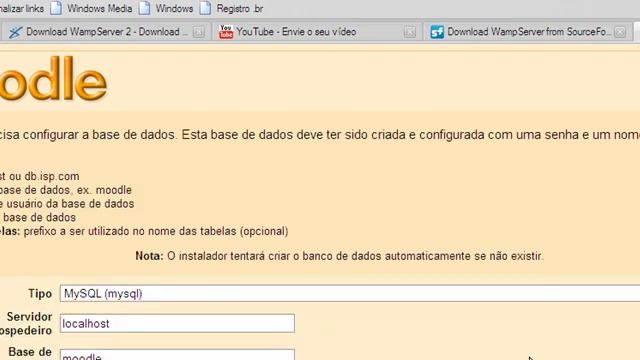The width and height of the screenshot is (640, 360).
Task: Open the partially visible 'links' bookmark
Action: (22, 9)
